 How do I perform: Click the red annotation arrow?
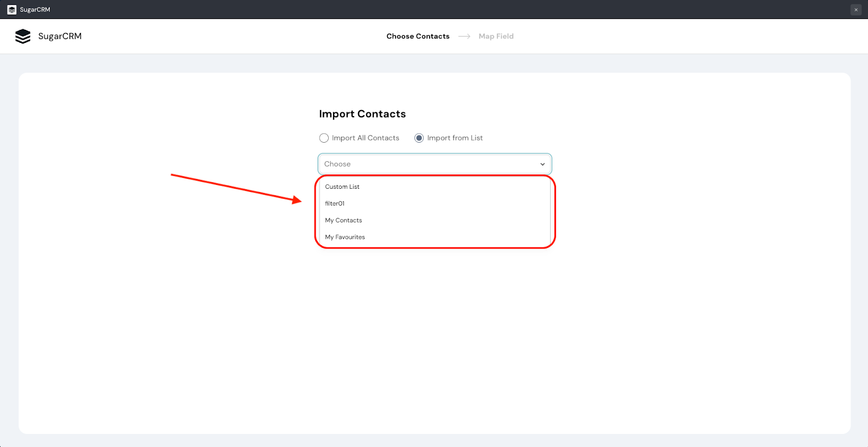click(236, 188)
